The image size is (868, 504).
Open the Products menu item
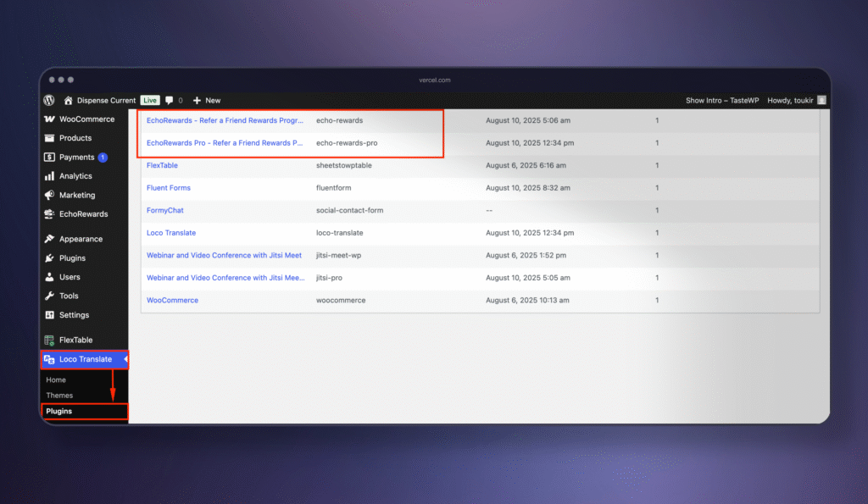pyautogui.click(x=75, y=138)
